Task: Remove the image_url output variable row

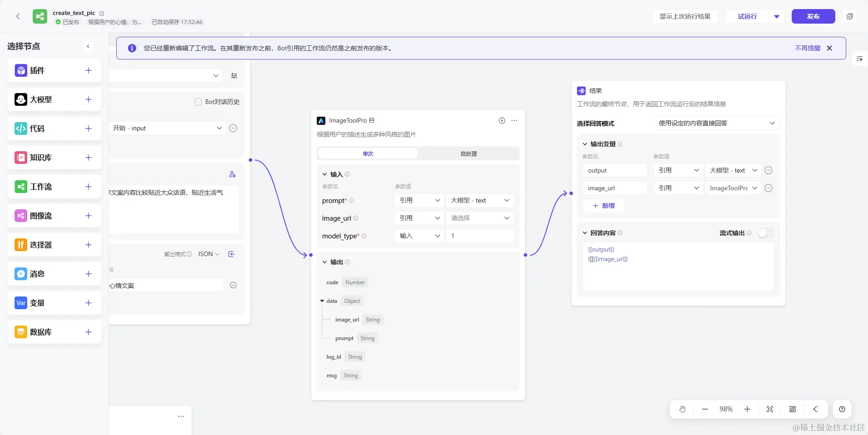Action: 769,188
